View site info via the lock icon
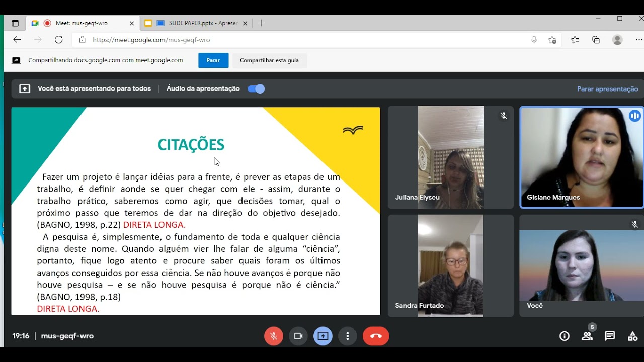Screen dimensions: 644x362 [82, 40]
